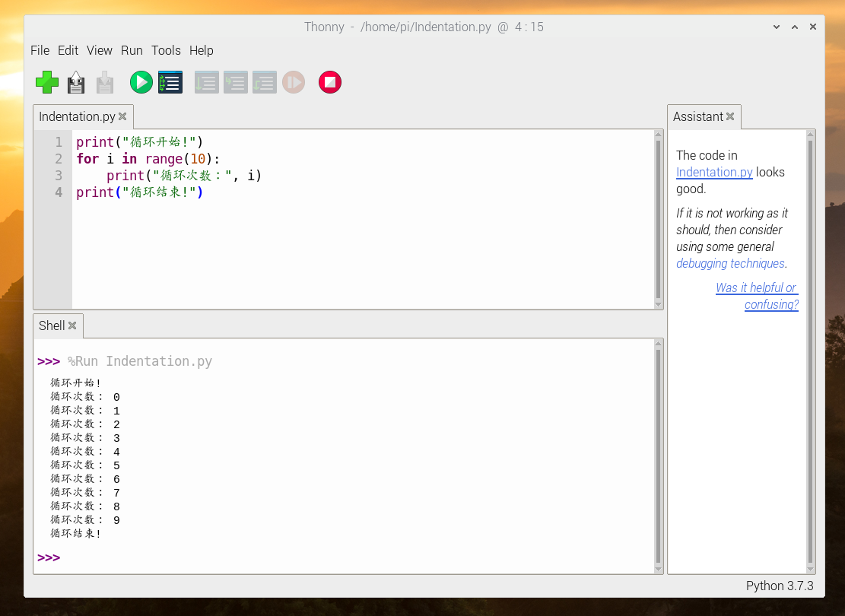
Task: Click the Shell output '循环次数： 9'
Action: tap(85, 520)
